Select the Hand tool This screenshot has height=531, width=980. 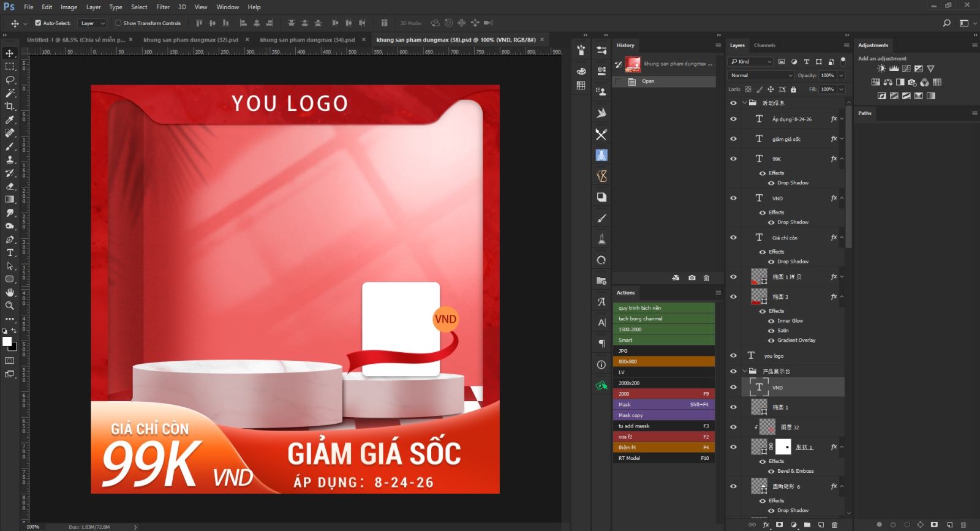10,292
